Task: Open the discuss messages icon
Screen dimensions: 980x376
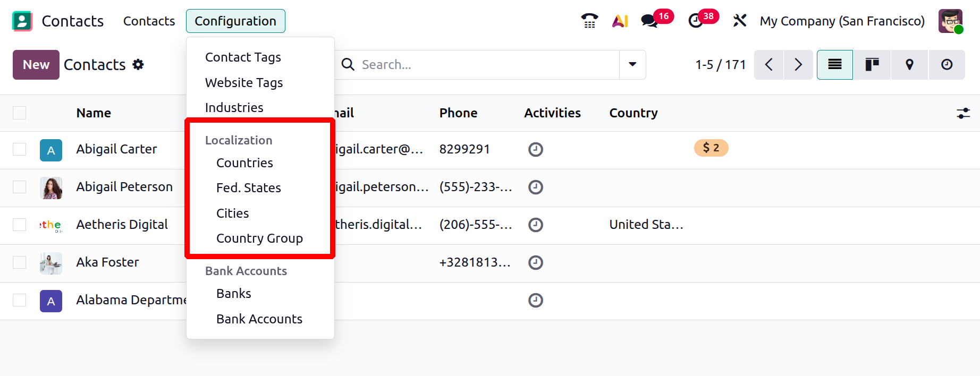Action: (x=649, y=21)
